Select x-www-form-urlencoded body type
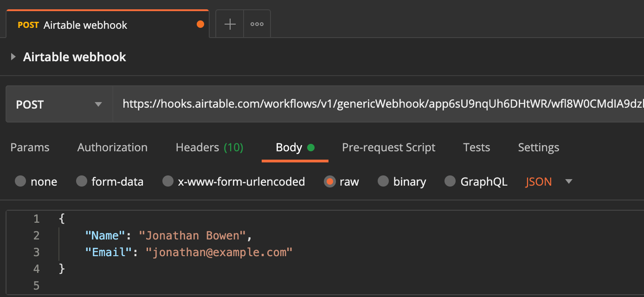This screenshot has height=297, width=644. [x=234, y=182]
